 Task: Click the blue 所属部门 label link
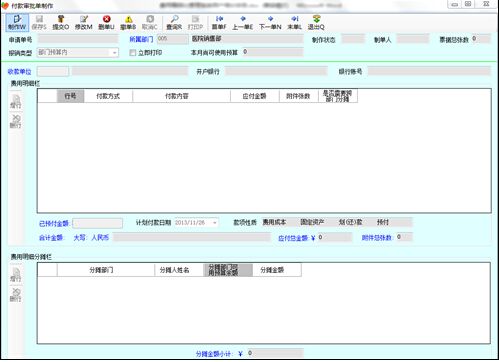tap(141, 39)
